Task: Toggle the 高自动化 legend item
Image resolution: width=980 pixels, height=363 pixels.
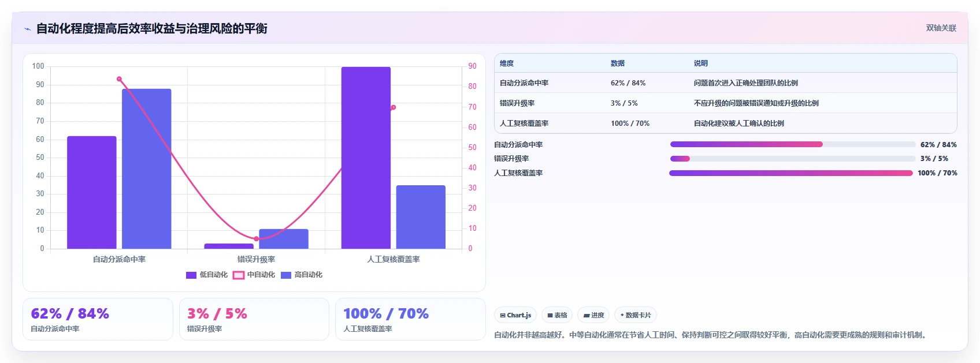Action: click(x=302, y=275)
